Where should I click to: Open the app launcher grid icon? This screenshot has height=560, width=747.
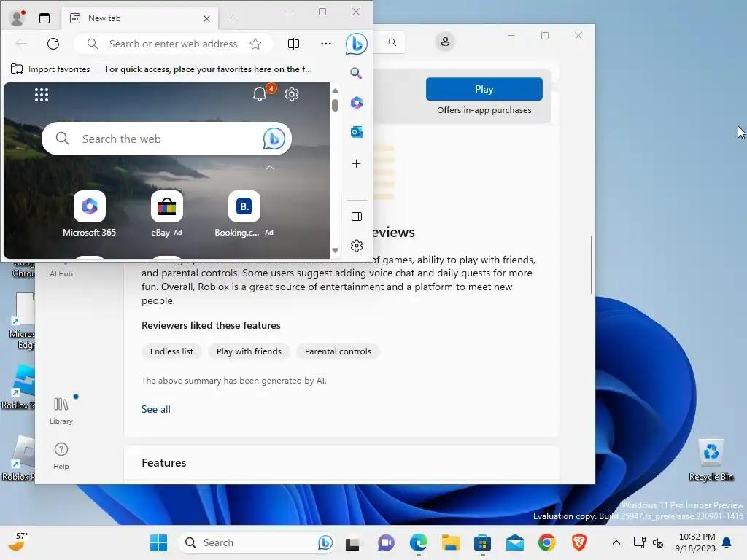coord(42,95)
